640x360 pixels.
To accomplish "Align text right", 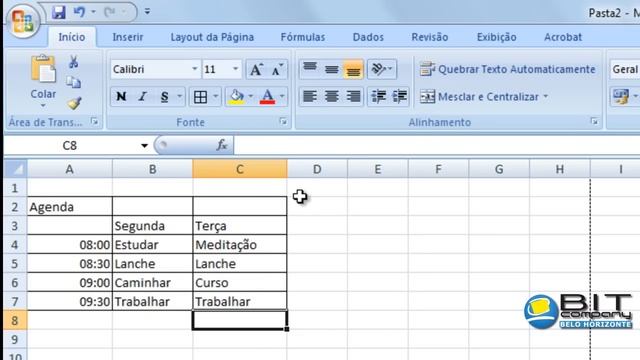I will 353,97.
